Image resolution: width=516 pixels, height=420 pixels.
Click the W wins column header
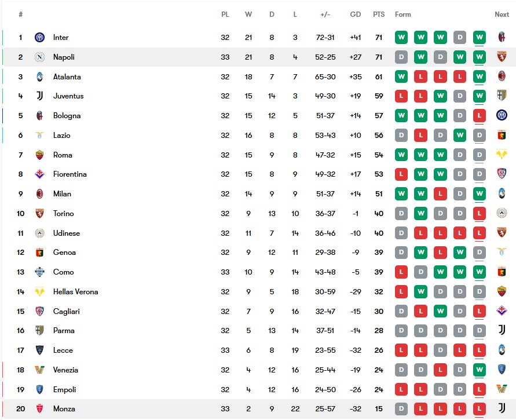248,14
